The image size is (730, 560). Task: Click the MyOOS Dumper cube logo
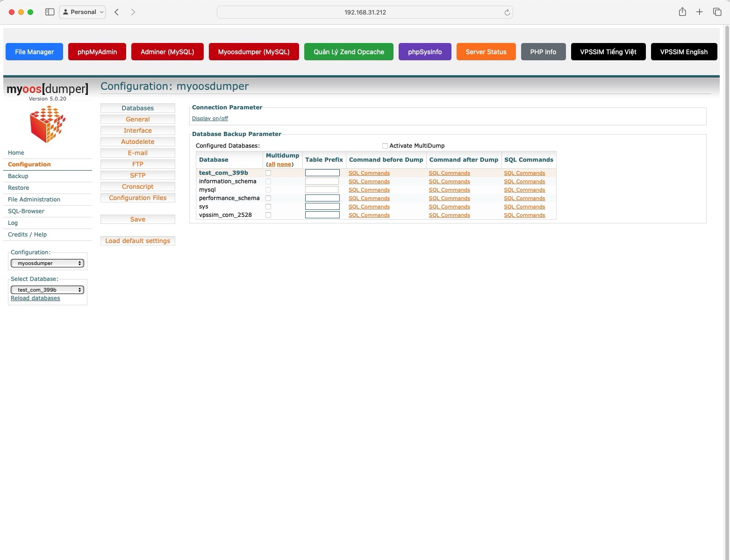tap(48, 124)
